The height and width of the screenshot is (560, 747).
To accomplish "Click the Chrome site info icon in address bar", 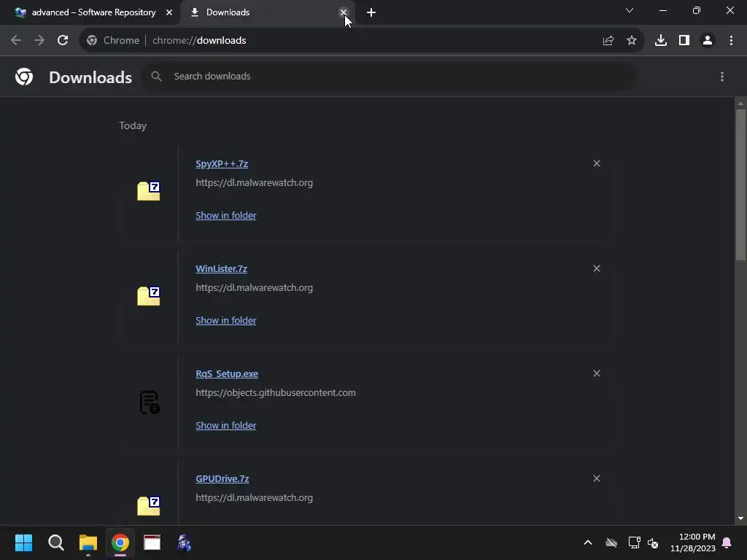I will tap(92, 41).
